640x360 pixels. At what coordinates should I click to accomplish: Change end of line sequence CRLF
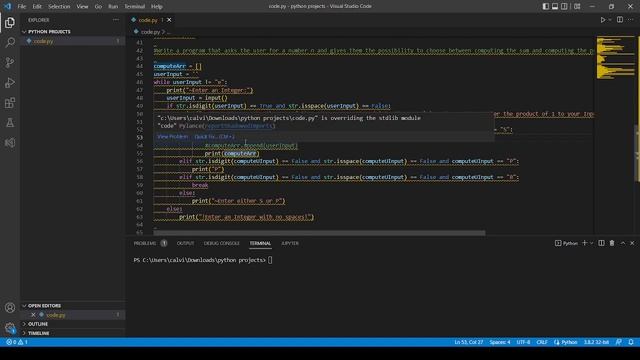542,342
